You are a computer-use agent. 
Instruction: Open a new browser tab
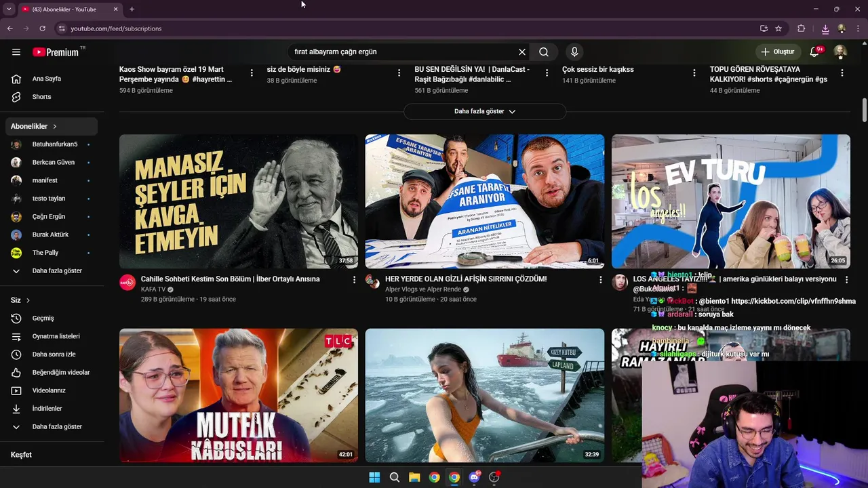click(132, 9)
